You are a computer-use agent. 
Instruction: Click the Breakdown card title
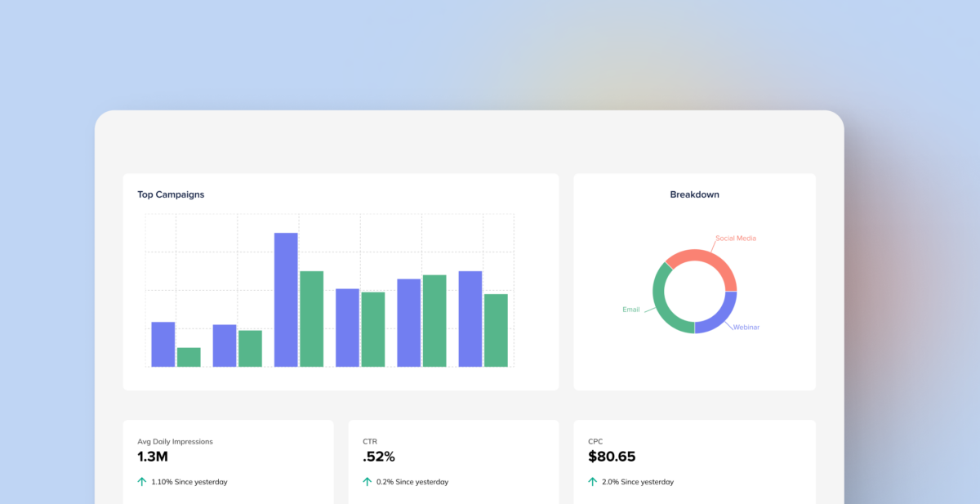pyautogui.click(x=694, y=194)
